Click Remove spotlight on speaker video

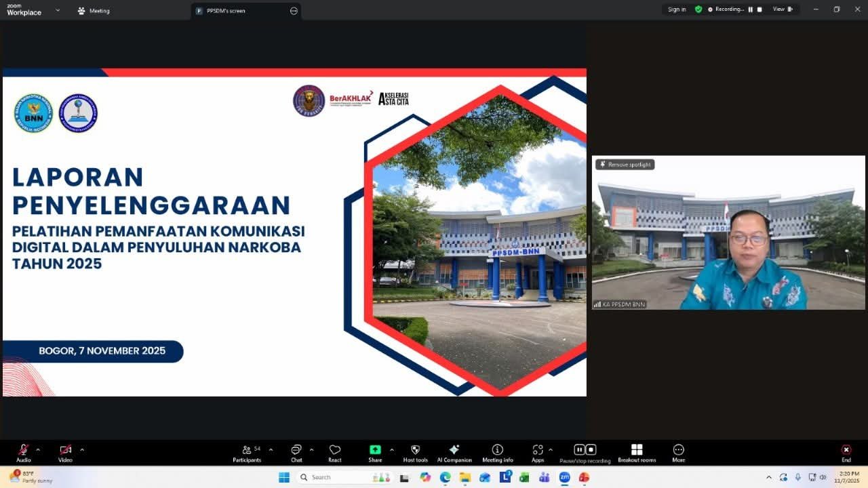[x=625, y=165]
